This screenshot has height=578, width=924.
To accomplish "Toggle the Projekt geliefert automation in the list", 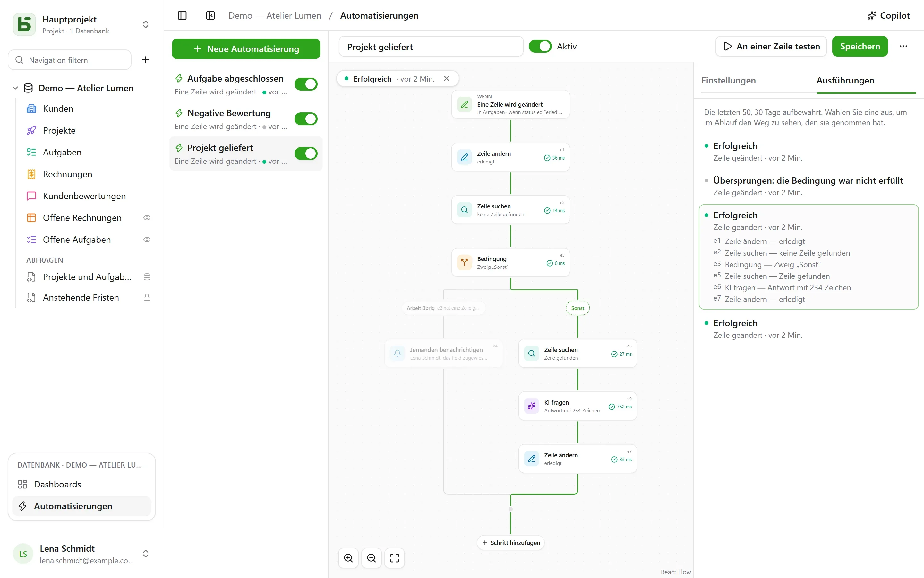I will pos(306,154).
